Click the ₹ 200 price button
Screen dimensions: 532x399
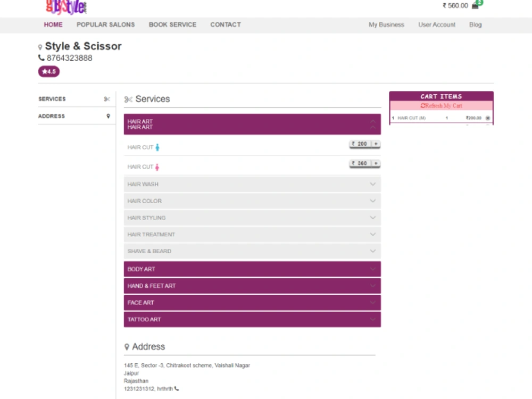point(360,144)
